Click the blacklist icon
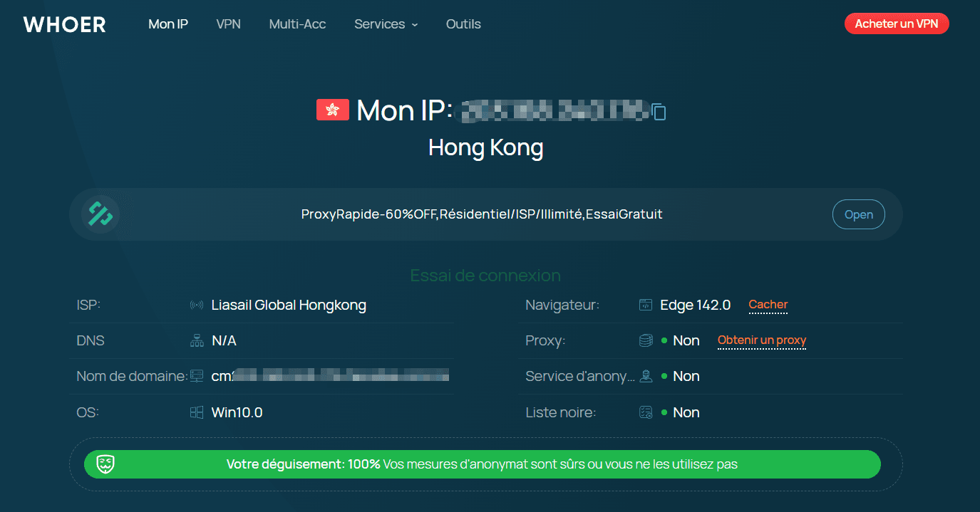 click(x=646, y=412)
